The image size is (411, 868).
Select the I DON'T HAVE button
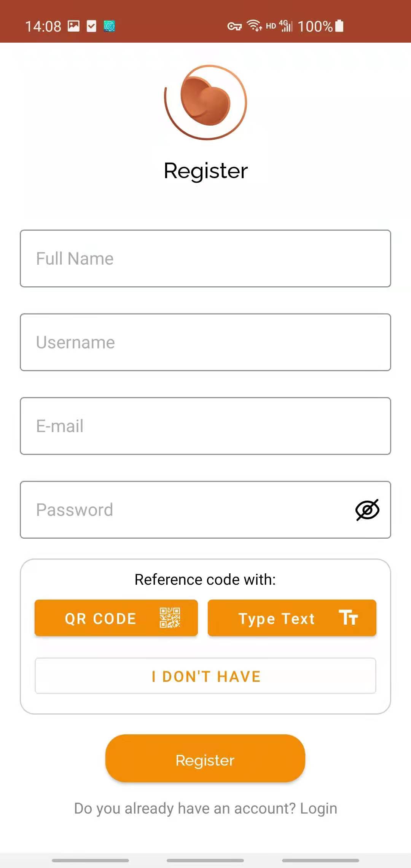coord(205,676)
